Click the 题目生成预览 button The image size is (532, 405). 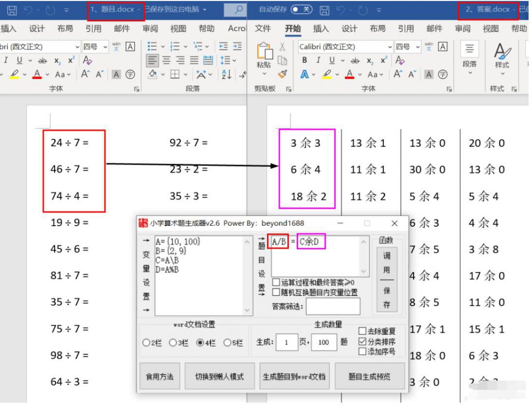(x=369, y=376)
